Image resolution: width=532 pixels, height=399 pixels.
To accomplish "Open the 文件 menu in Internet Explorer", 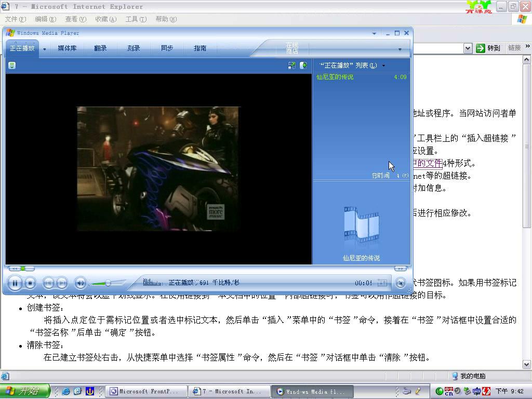I will coord(15,19).
